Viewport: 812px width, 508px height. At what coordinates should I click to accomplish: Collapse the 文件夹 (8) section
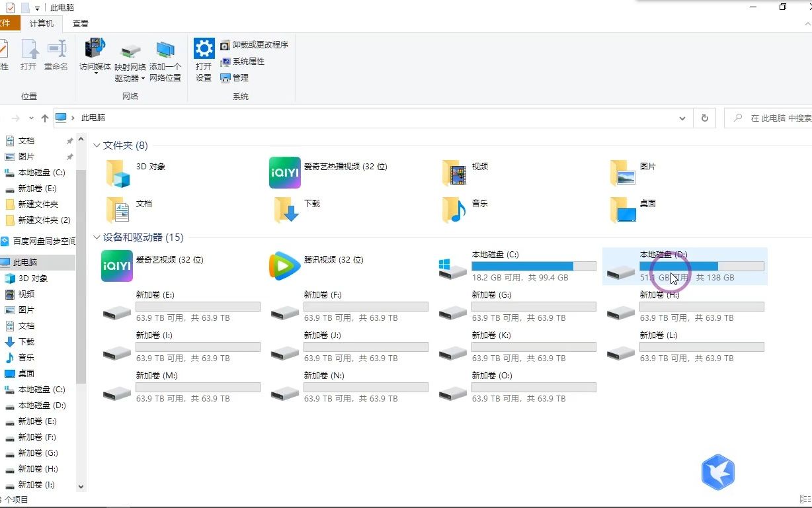point(97,145)
